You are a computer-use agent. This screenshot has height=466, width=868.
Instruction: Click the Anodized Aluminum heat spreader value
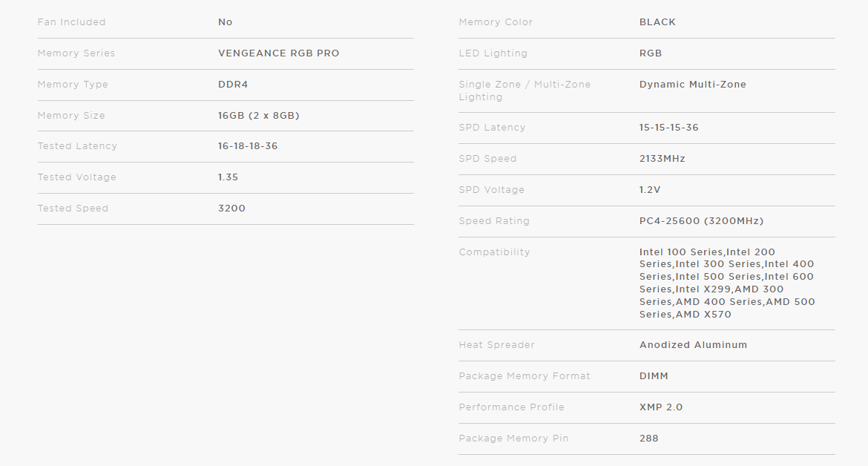tap(693, 345)
